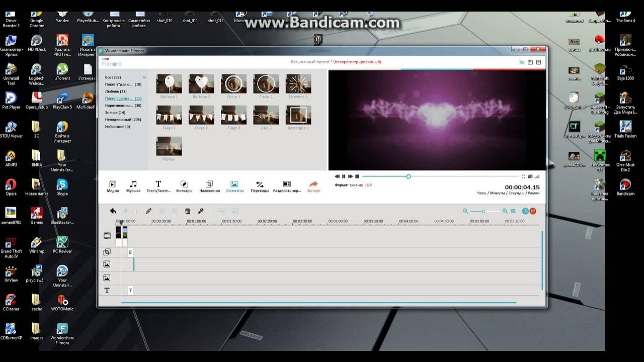Zoom out timeline with minus magnifier
644x362 pixels.
(x=465, y=211)
